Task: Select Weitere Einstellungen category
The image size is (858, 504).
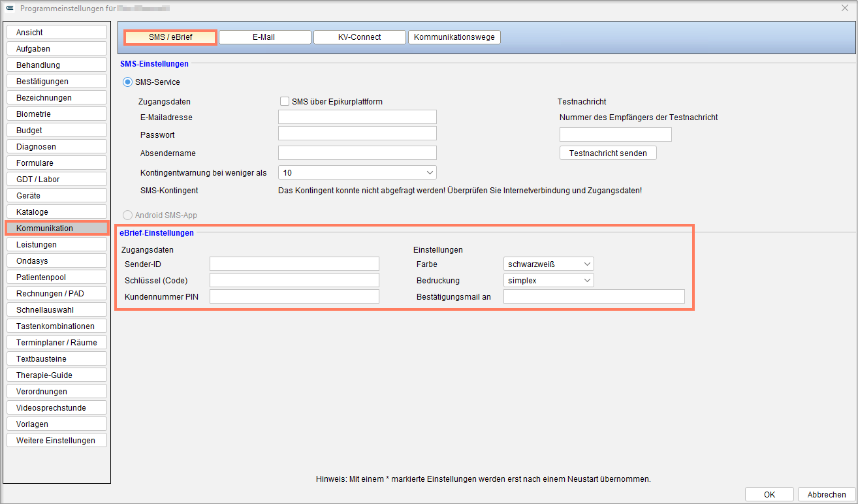Action: (57, 440)
